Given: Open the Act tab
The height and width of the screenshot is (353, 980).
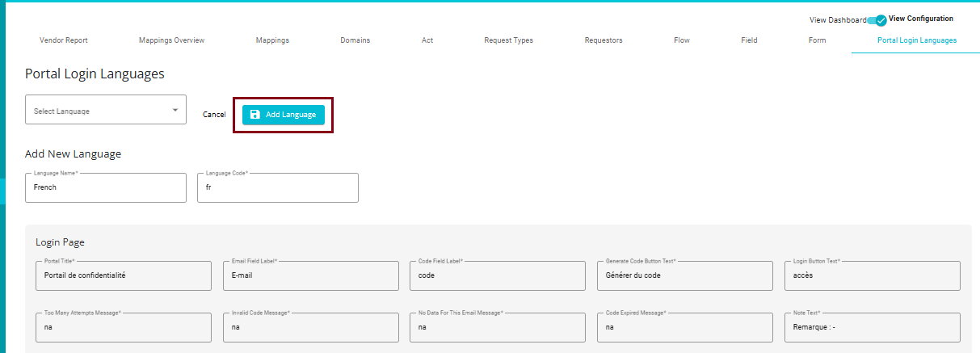Looking at the screenshot, I should [427, 40].
